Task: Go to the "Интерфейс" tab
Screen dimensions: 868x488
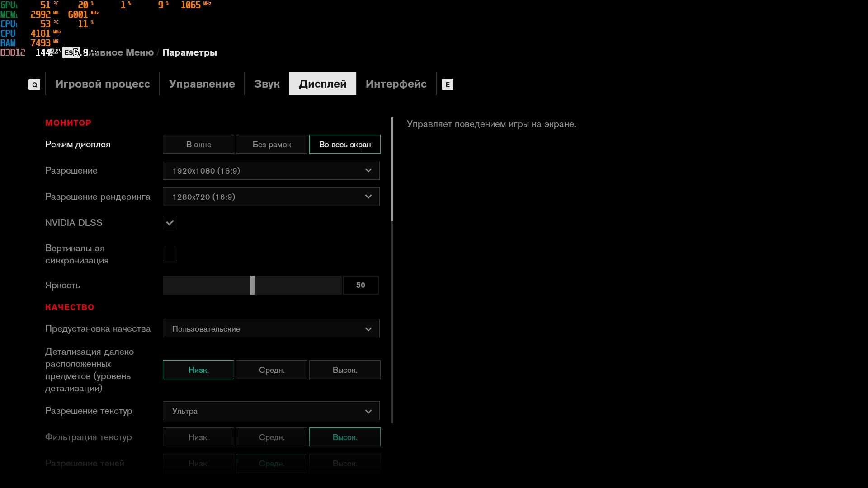Action: tap(396, 84)
